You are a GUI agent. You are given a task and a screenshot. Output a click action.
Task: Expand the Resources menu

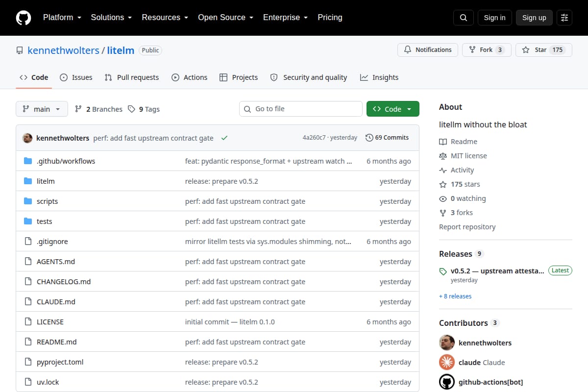pyautogui.click(x=165, y=17)
